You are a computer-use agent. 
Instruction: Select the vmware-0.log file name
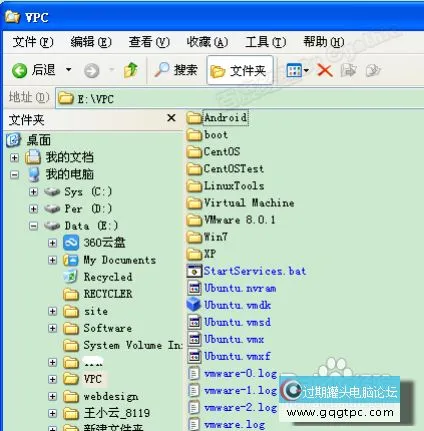[x=240, y=374]
